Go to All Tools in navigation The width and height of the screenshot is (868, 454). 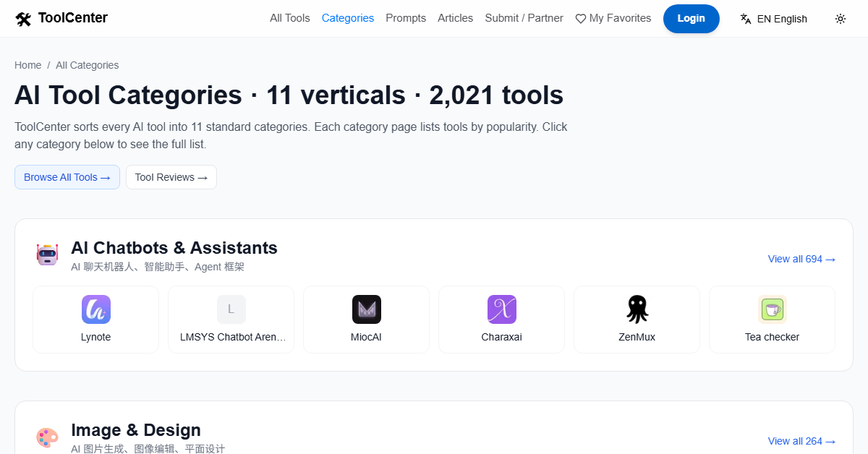tap(290, 18)
